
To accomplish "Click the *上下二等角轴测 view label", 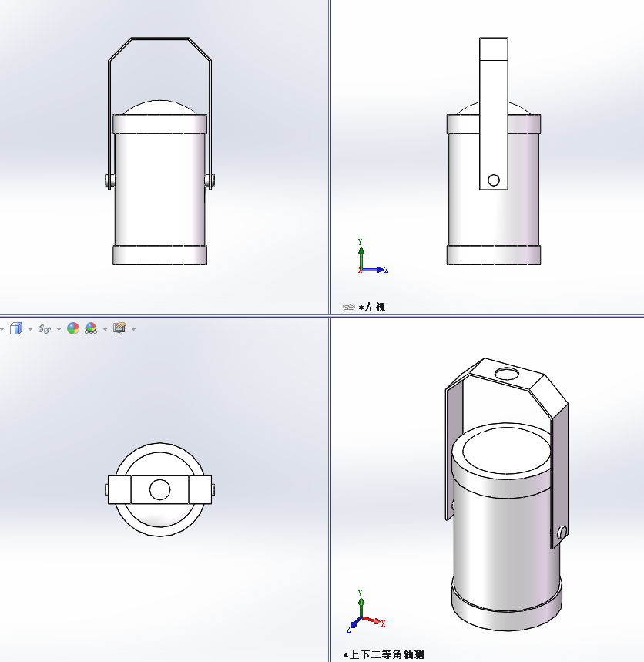I will pyautogui.click(x=384, y=655).
